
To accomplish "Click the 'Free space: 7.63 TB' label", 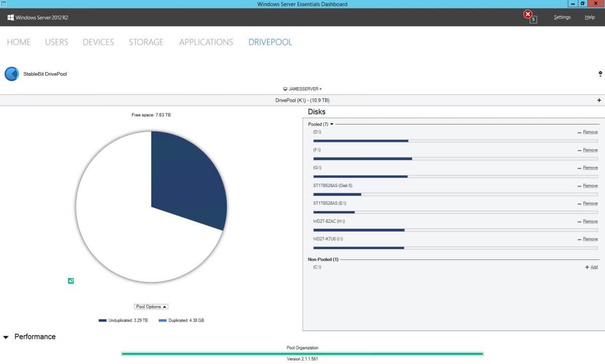I will pos(151,115).
